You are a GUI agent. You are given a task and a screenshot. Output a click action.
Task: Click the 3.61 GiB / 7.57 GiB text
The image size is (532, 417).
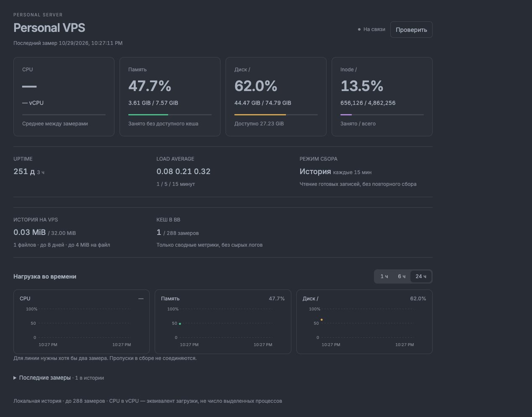(x=153, y=103)
